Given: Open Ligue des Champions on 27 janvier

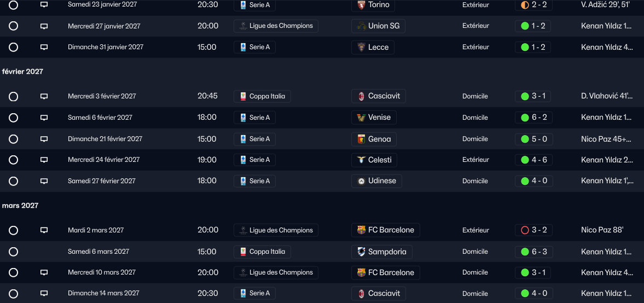Looking at the screenshot, I should click(276, 26).
